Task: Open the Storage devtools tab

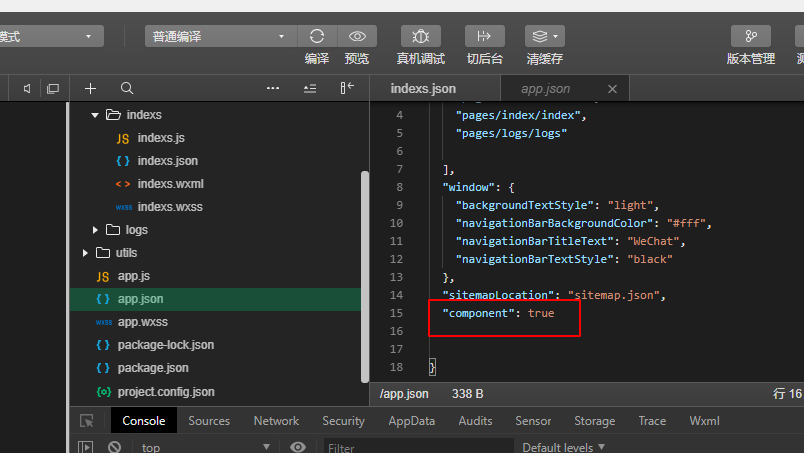Action: click(x=594, y=421)
